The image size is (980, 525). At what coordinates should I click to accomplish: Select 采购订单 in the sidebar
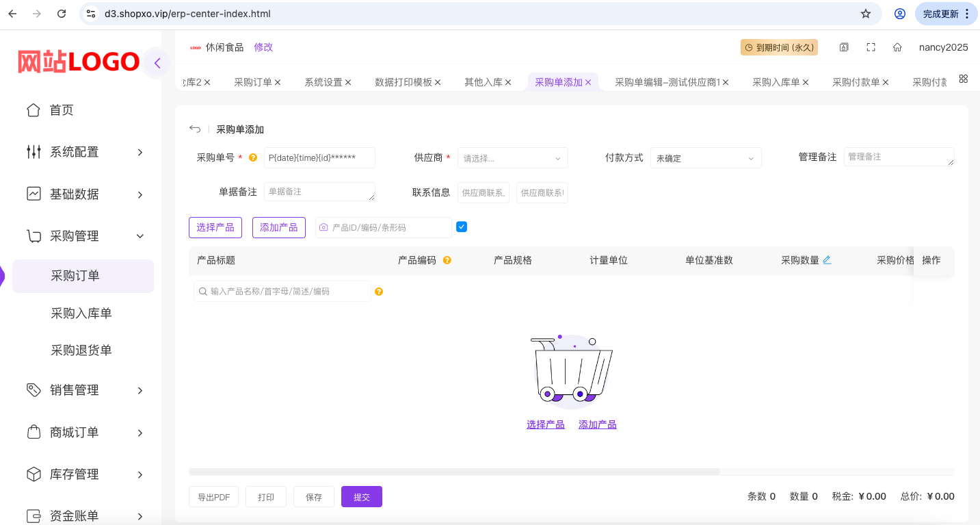coord(83,276)
